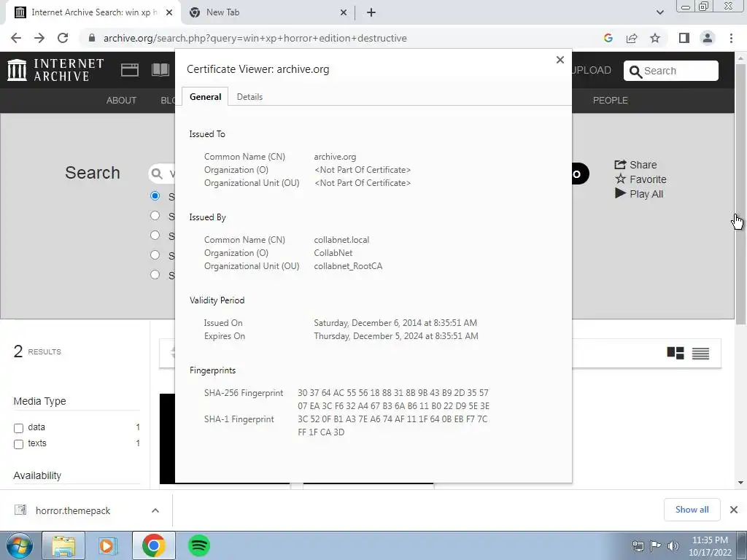This screenshot has width=747, height=560.
Task: Open the PEOPLE menu item
Action: click(611, 101)
